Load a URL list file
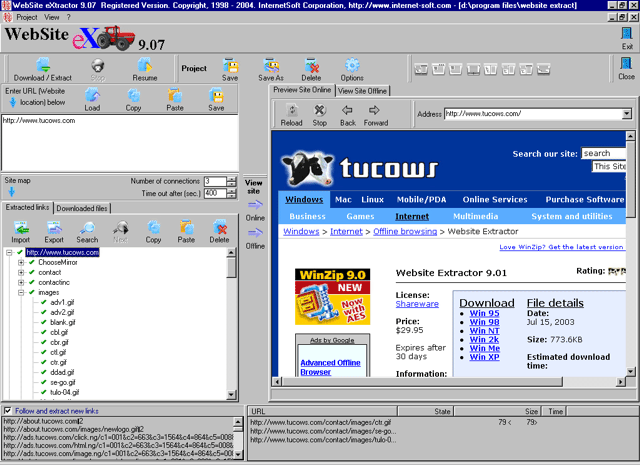The width and height of the screenshot is (640, 465). (92, 100)
